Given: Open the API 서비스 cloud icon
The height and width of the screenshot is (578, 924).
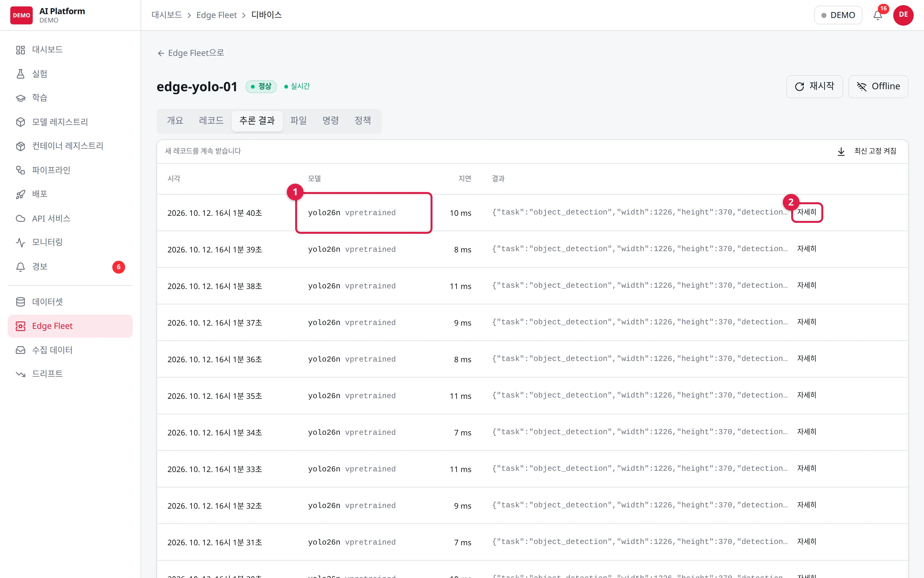Looking at the screenshot, I should 21,218.
